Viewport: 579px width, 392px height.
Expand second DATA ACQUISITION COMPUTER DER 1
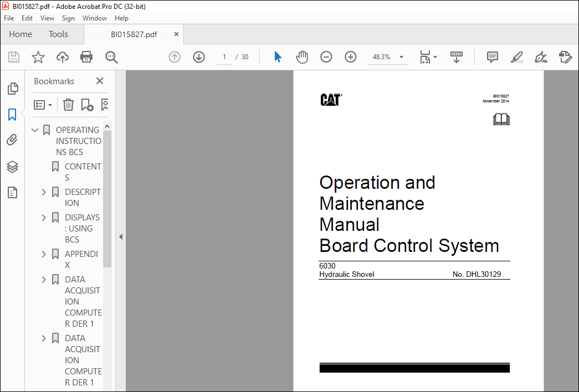(x=44, y=338)
